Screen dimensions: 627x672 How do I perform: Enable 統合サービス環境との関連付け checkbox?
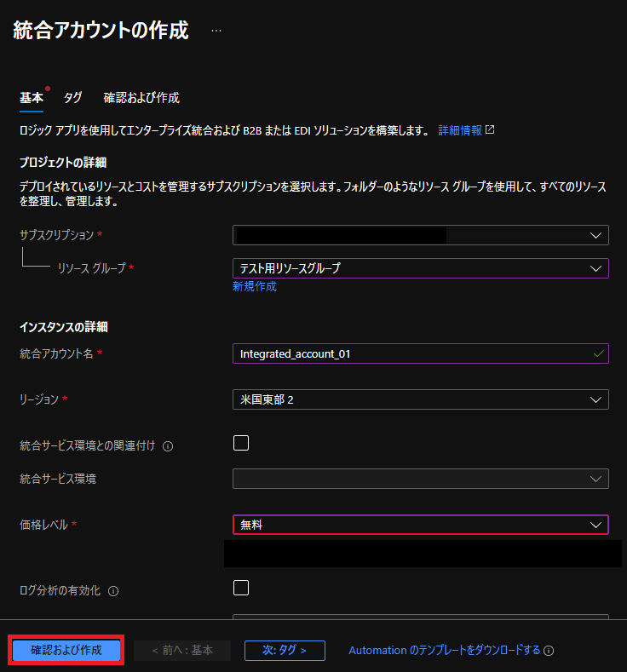click(x=241, y=443)
